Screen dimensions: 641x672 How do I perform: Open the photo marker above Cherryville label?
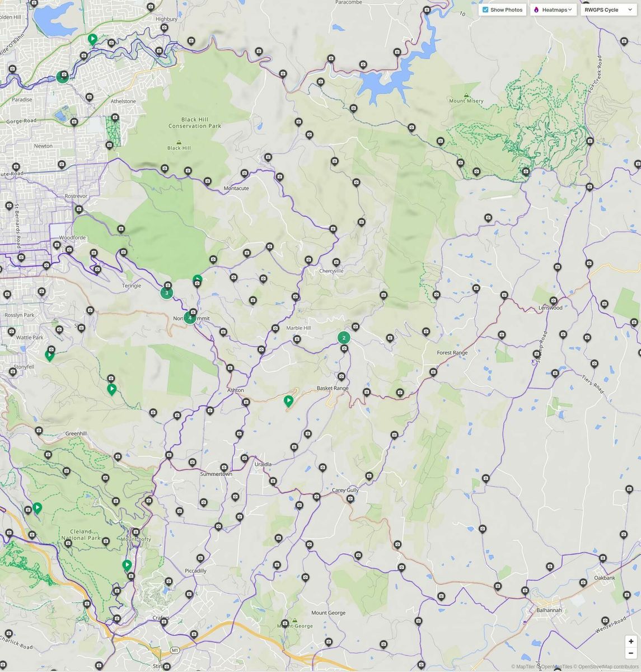336,262
